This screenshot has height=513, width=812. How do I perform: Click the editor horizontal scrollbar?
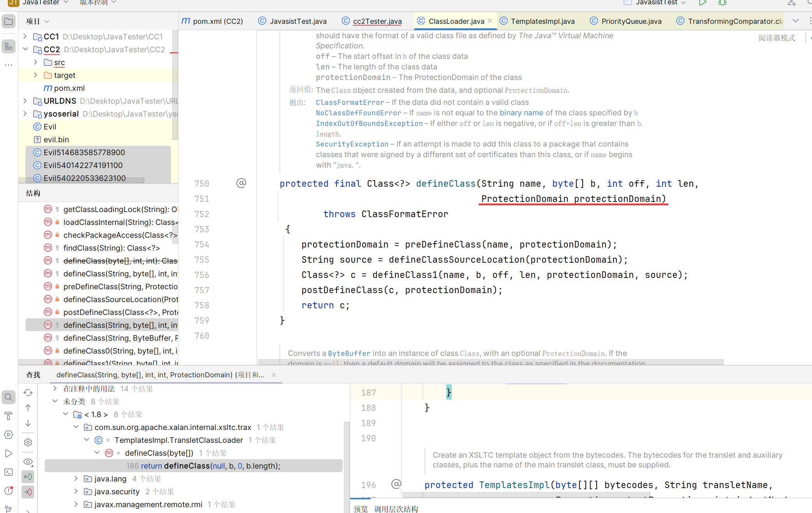pos(490,362)
